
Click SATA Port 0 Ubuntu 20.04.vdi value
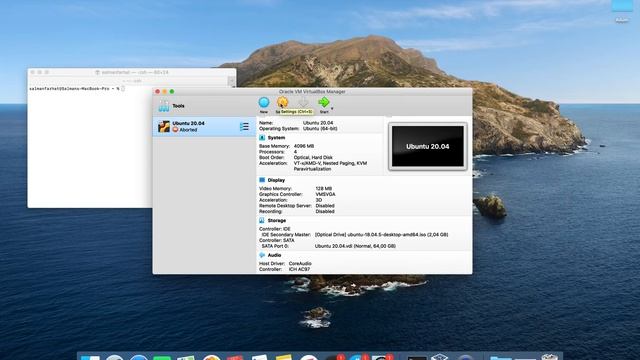click(355, 246)
